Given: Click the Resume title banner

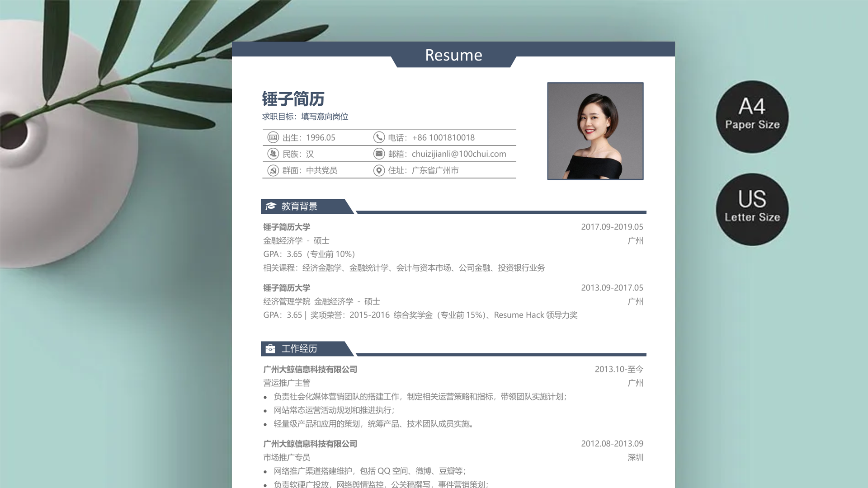Looking at the screenshot, I should click(453, 55).
